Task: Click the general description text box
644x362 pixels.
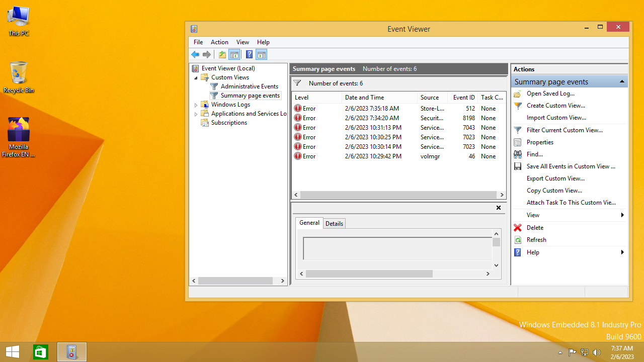Action: [x=397, y=248]
